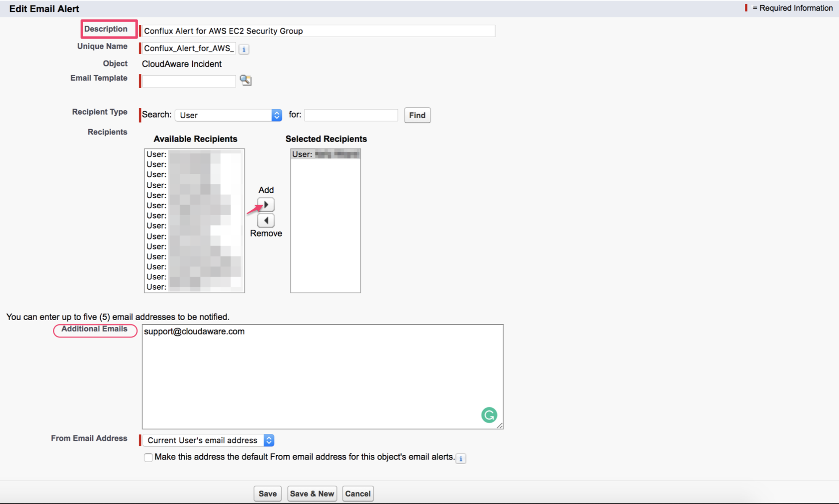Screen dimensions: 839x504
Task: Click info icon beside default From address
Action: 461,458
